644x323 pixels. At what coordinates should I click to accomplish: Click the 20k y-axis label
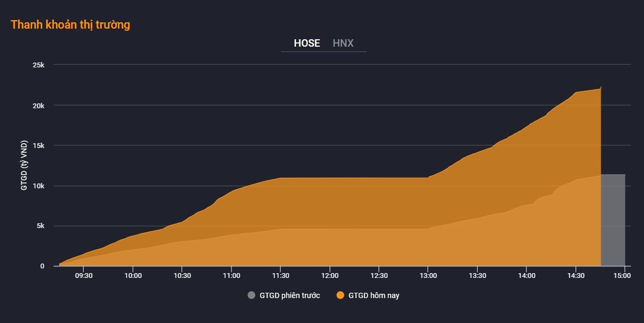(x=39, y=105)
